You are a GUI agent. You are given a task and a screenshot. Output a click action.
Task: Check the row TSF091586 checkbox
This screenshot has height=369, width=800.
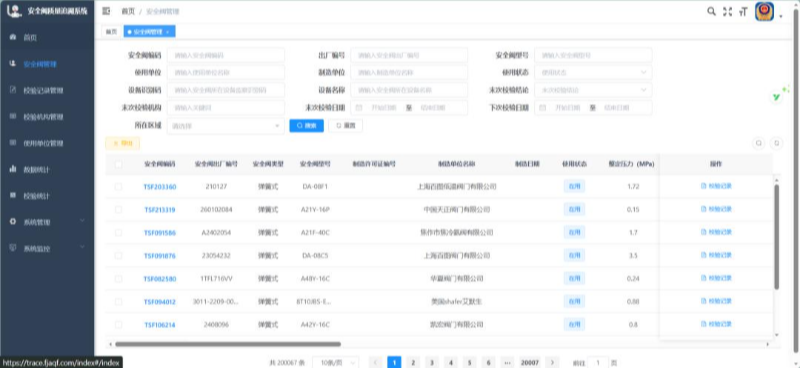(x=118, y=233)
